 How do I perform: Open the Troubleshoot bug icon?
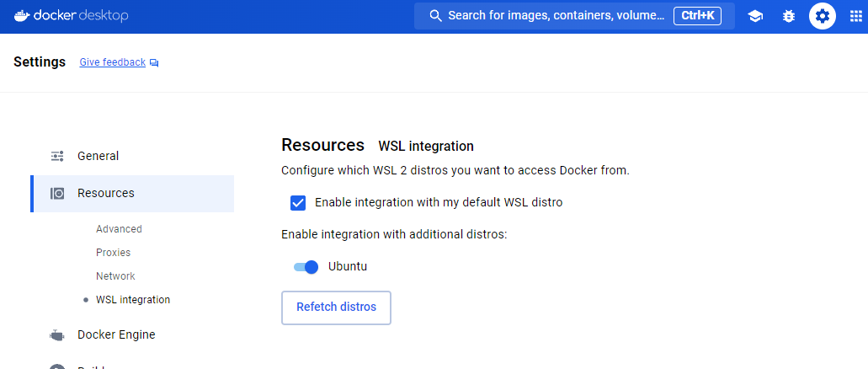(x=788, y=16)
